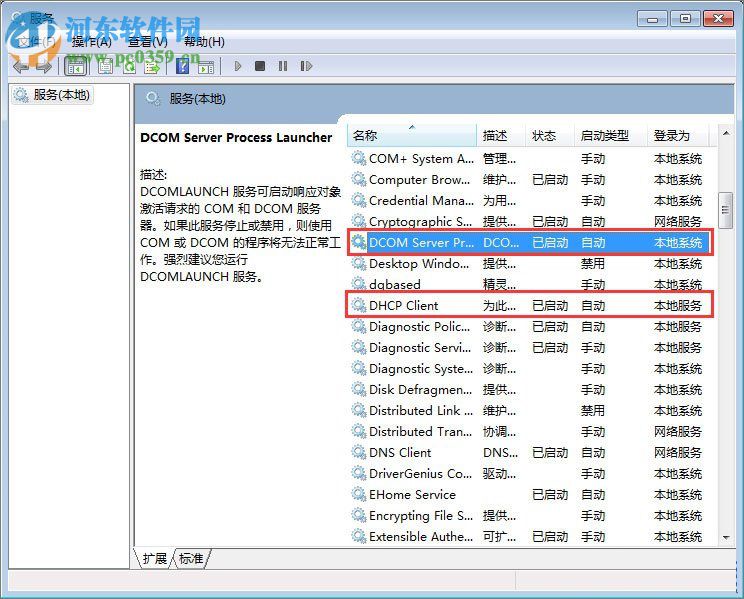The image size is (744, 599).
Task: Click 本地服务 in the DHCP Client row
Action: point(678,305)
